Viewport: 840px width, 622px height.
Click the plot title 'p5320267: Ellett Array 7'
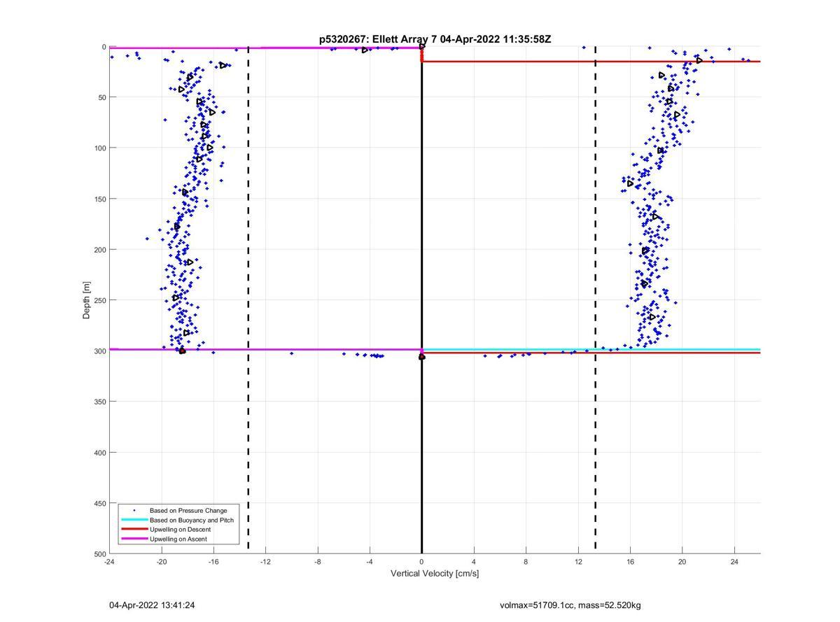(x=378, y=39)
